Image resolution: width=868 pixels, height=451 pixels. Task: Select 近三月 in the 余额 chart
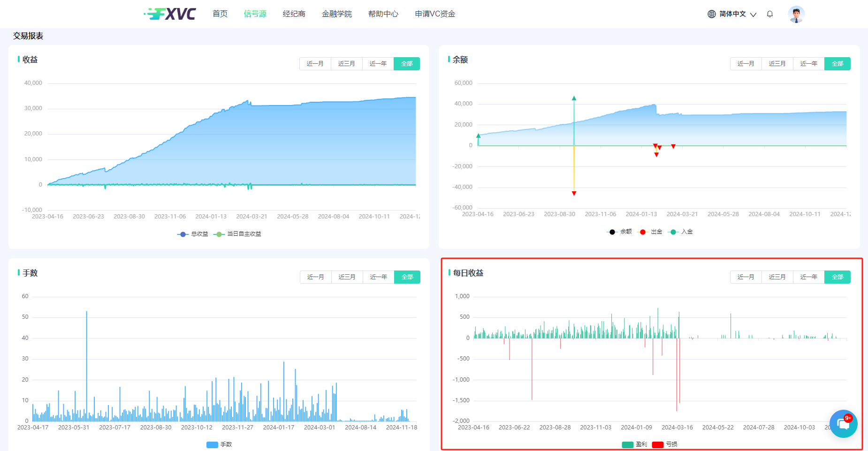(777, 64)
